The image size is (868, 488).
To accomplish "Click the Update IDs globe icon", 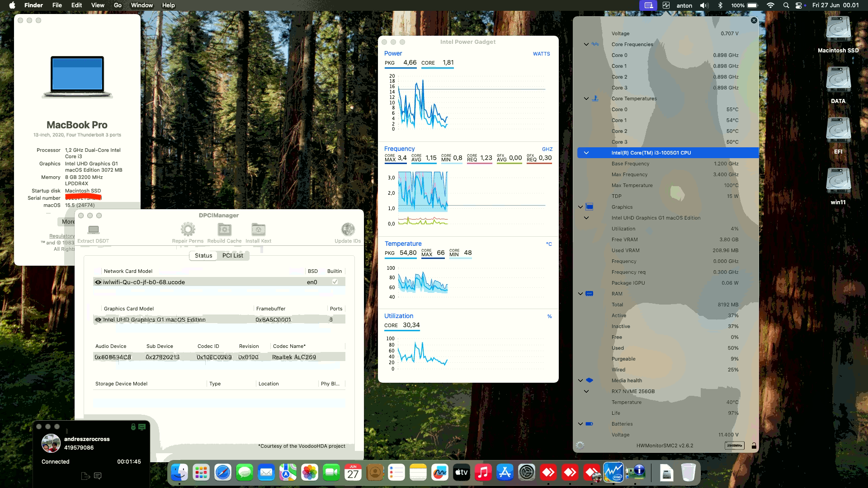I will pyautogui.click(x=348, y=230).
